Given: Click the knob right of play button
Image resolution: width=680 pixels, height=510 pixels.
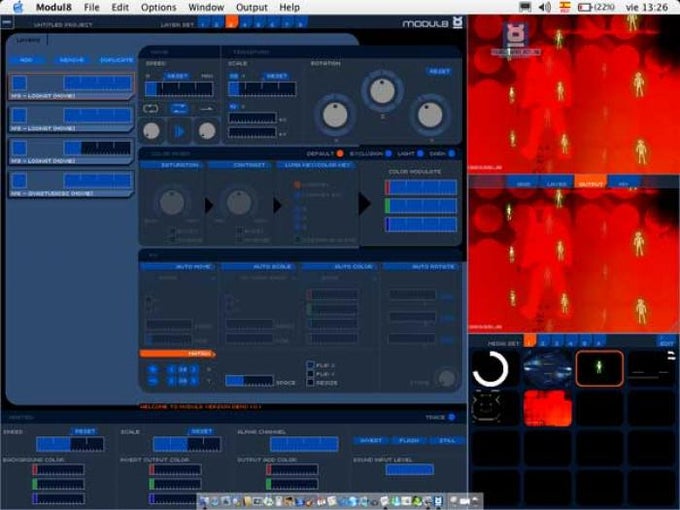Looking at the screenshot, I should (x=207, y=131).
